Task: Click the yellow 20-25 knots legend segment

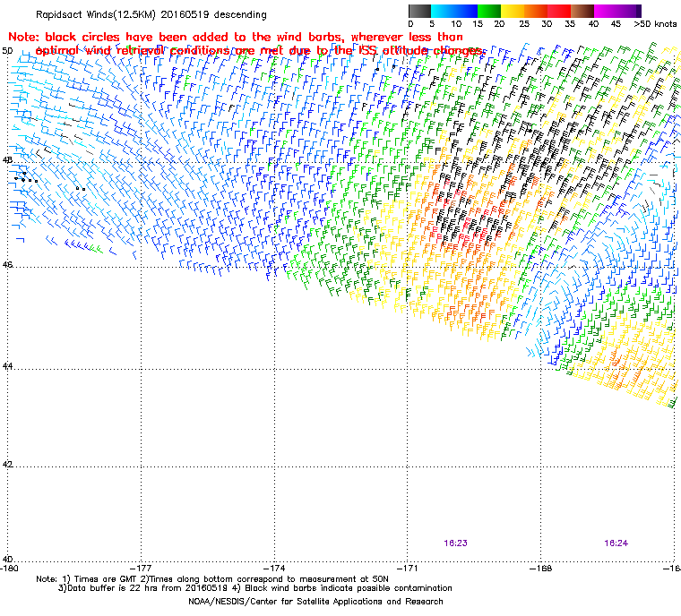Action: coord(513,11)
